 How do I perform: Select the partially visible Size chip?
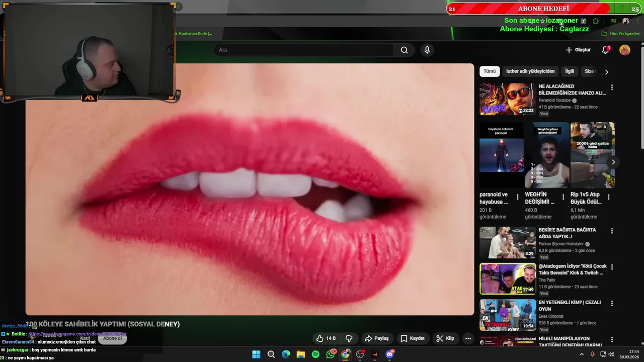click(x=589, y=71)
